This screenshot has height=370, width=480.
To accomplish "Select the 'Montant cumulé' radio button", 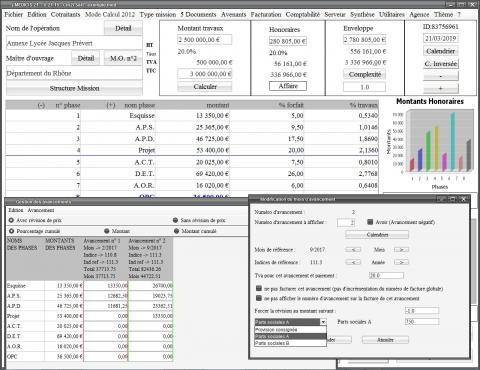I will 176,231.
